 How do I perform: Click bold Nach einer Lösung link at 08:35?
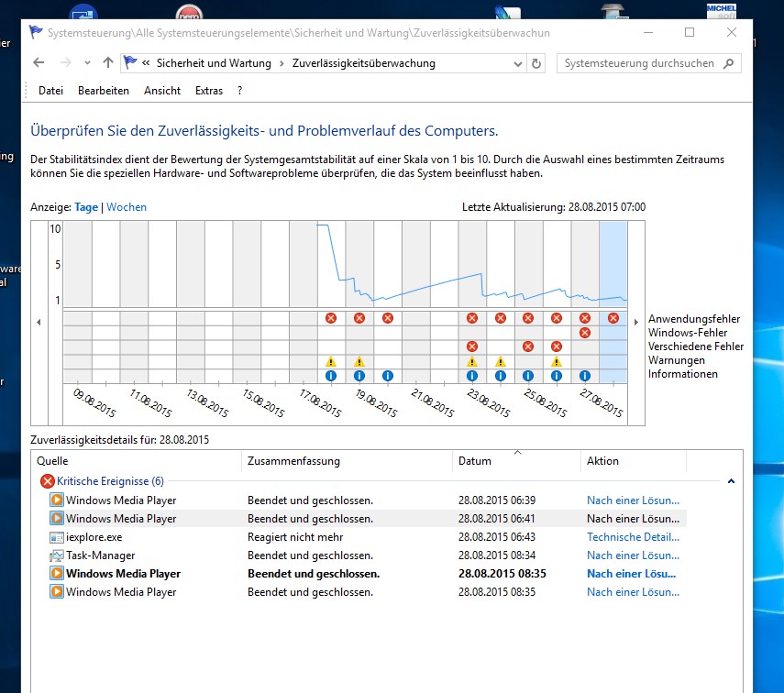point(631,574)
